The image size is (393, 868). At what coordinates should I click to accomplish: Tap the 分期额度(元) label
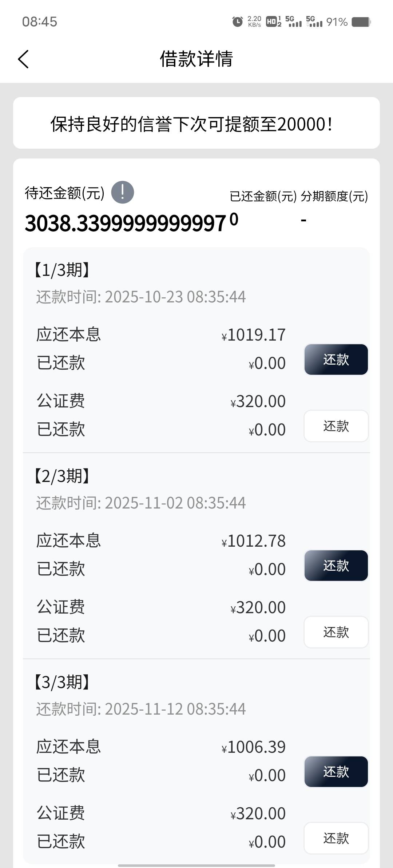[x=334, y=196]
